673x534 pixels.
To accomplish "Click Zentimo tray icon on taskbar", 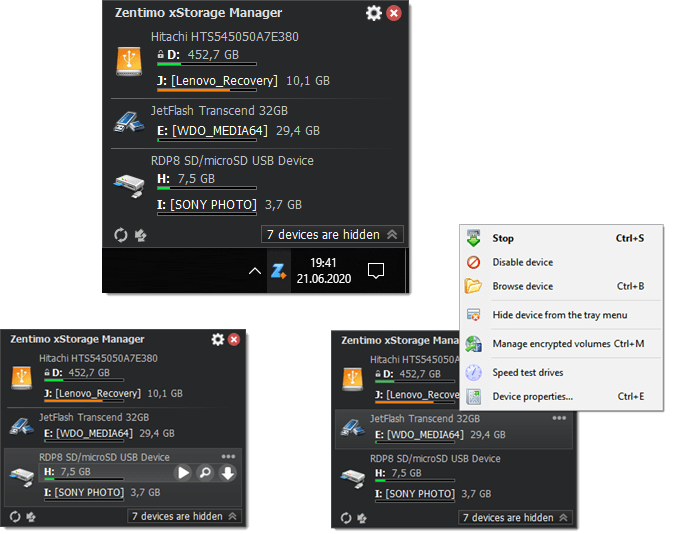I will [x=279, y=271].
